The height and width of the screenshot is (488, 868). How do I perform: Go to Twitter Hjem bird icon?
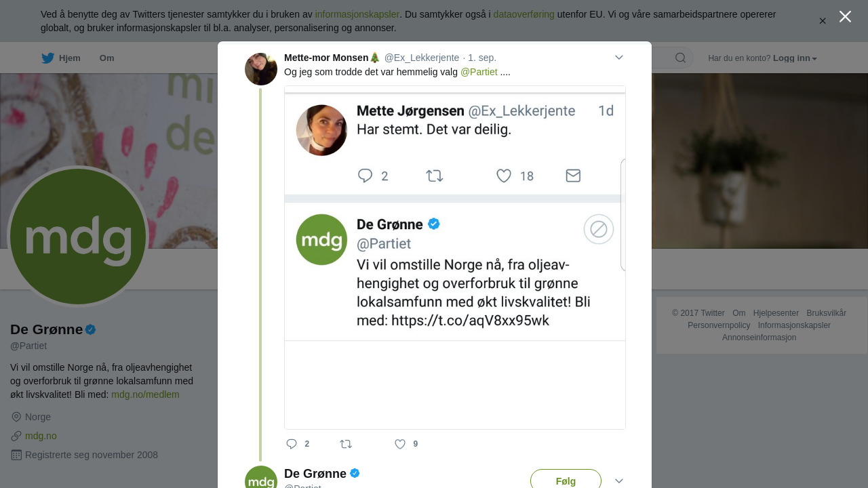[x=47, y=58]
